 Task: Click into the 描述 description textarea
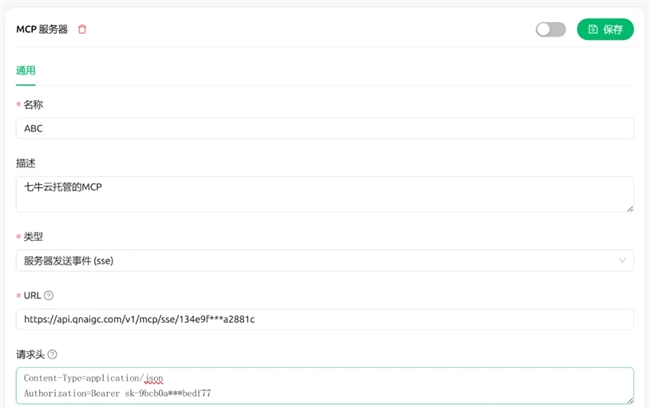tap(325, 194)
